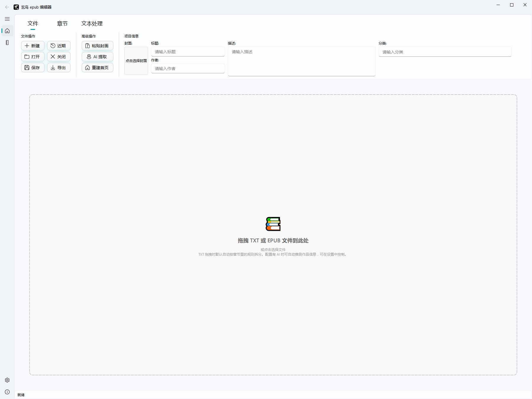The width and height of the screenshot is (532, 399).
Task: Focus the 标题 title input field
Action: point(188,52)
